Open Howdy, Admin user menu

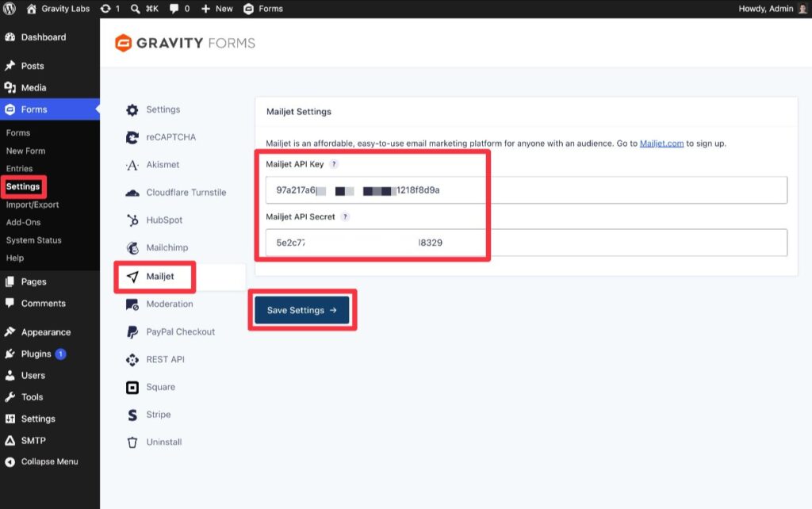[765, 9]
